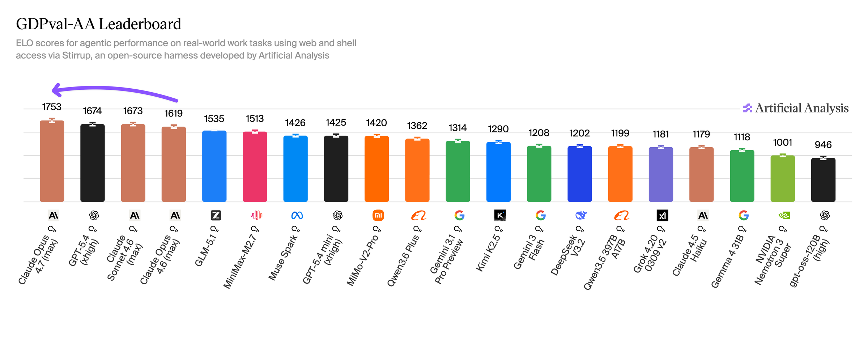Click the 1753 score label
Screen dimensions: 868x348
[52, 107]
